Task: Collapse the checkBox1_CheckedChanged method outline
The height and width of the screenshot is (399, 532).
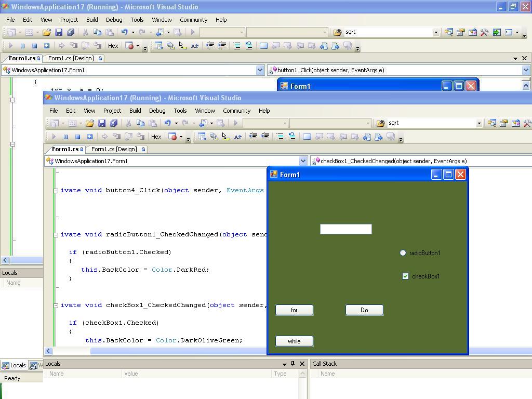Action: pyautogui.click(x=56, y=305)
